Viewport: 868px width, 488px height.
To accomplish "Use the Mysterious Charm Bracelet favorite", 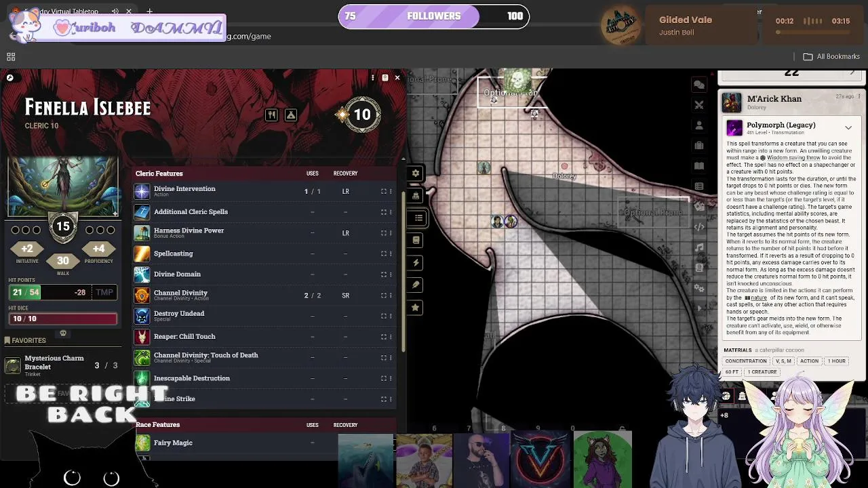I will 13,366.
